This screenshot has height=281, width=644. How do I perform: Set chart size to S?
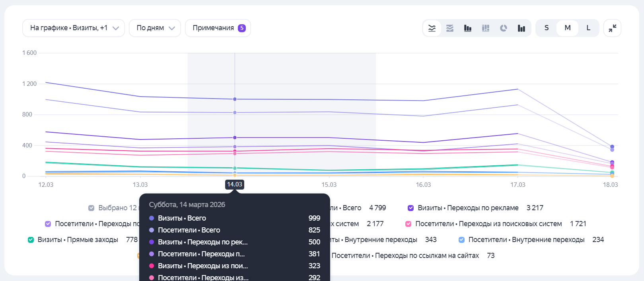tap(547, 28)
